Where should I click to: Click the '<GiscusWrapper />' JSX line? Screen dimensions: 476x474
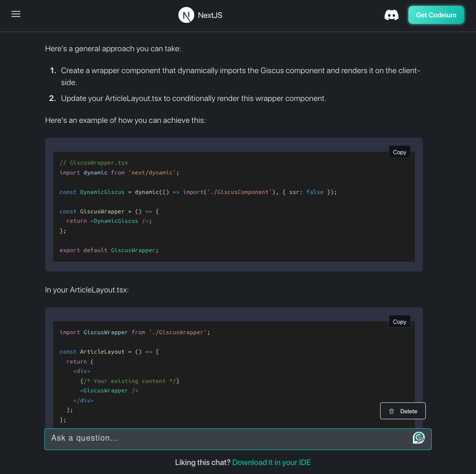109,391
